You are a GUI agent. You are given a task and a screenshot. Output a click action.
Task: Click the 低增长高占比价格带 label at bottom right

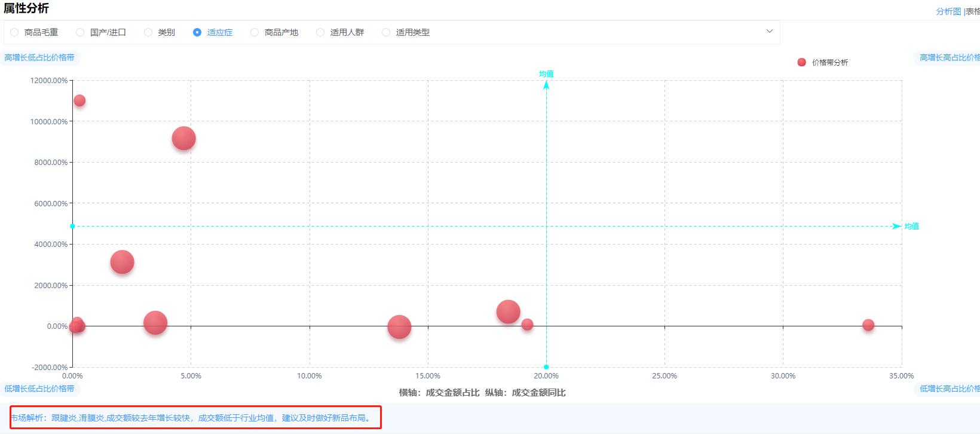pyautogui.click(x=948, y=389)
